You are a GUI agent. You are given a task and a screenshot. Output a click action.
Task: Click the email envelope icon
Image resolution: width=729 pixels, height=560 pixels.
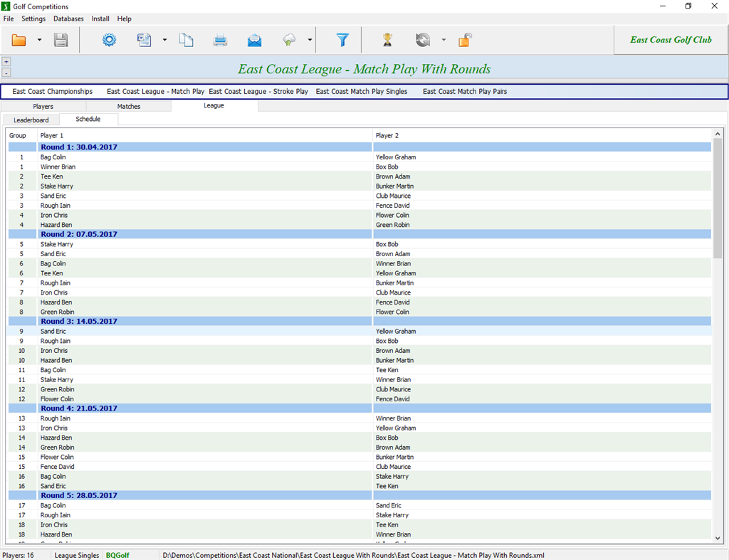(254, 41)
